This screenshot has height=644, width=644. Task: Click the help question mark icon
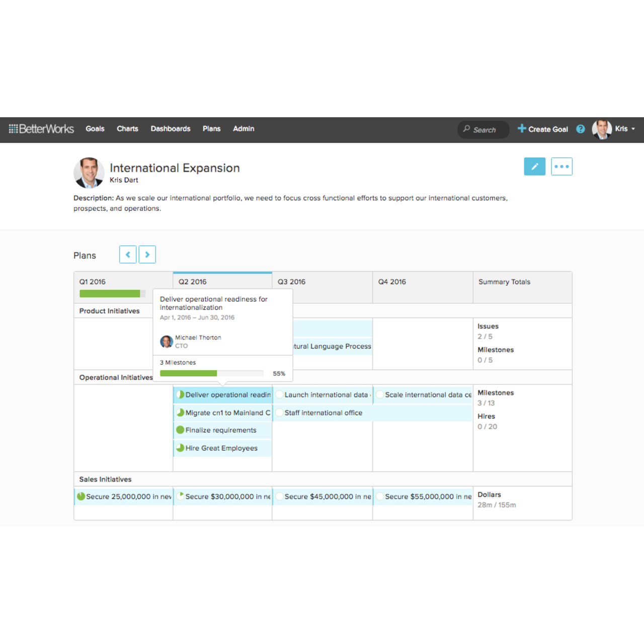point(580,129)
